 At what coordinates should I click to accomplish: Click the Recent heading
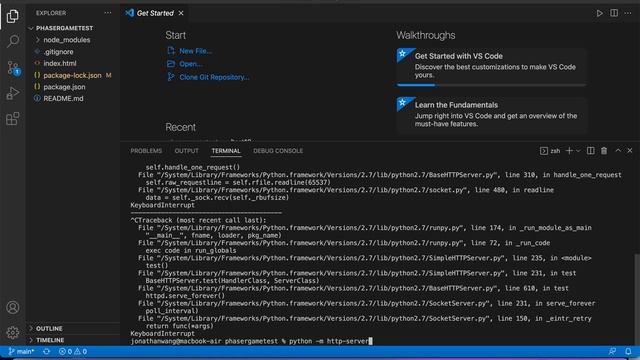pyautogui.click(x=180, y=127)
